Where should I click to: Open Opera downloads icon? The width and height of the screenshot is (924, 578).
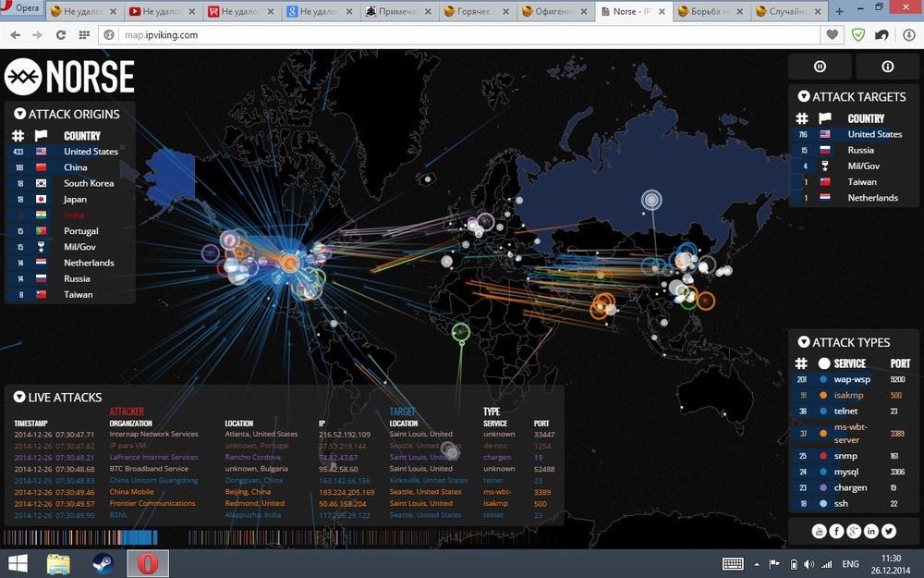click(909, 35)
